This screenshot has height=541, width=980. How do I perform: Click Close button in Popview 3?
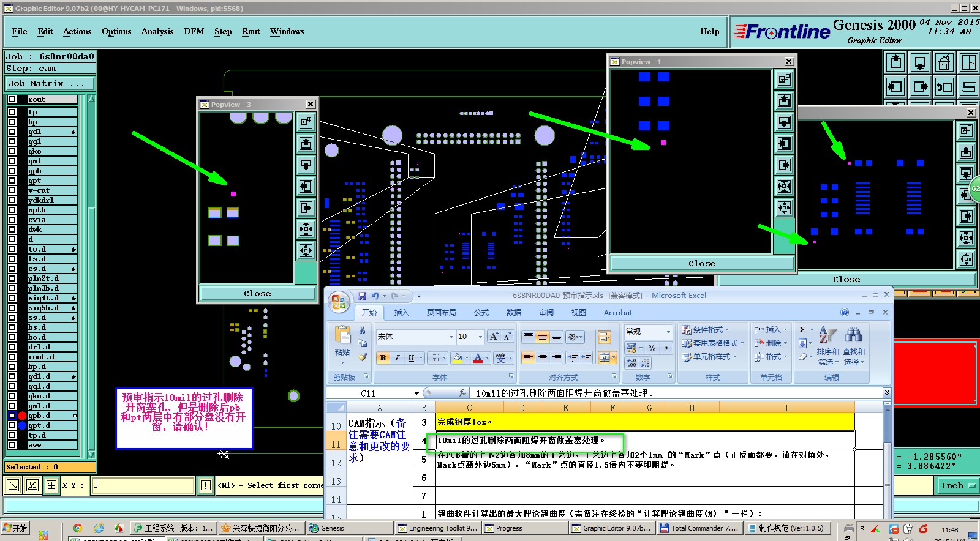(257, 294)
